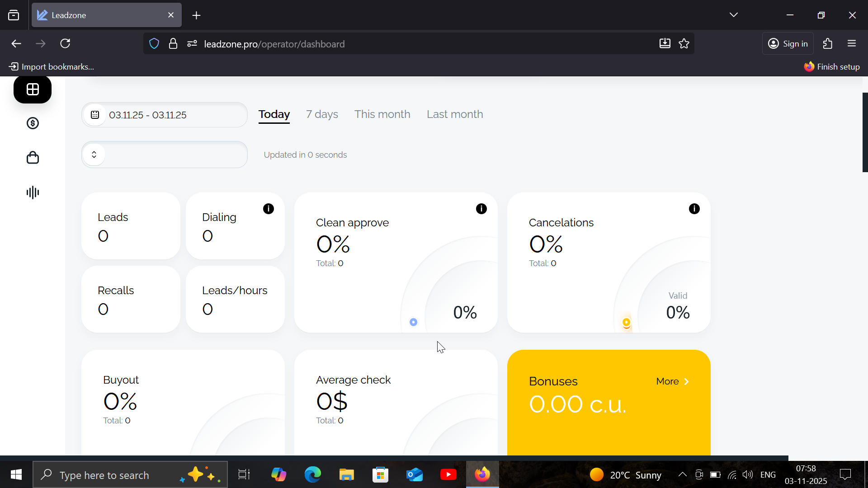This screenshot has height=488, width=868.
Task: Expand the empty selector dropdown arrows
Action: 94,155
